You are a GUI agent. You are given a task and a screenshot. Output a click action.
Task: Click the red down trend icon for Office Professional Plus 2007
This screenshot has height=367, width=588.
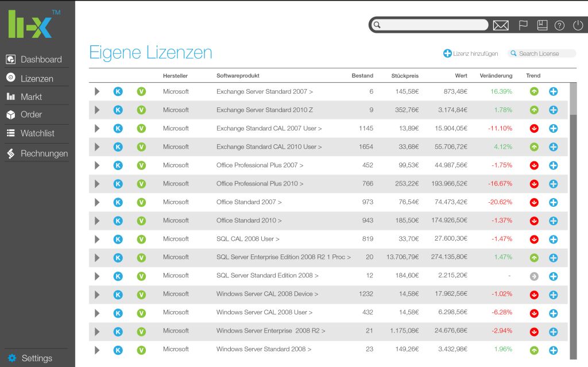[534, 165]
